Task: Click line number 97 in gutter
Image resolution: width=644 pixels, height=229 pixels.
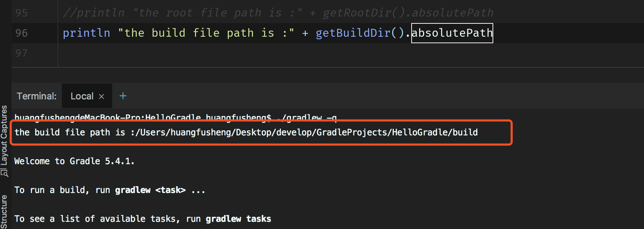Action: [x=22, y=53]
